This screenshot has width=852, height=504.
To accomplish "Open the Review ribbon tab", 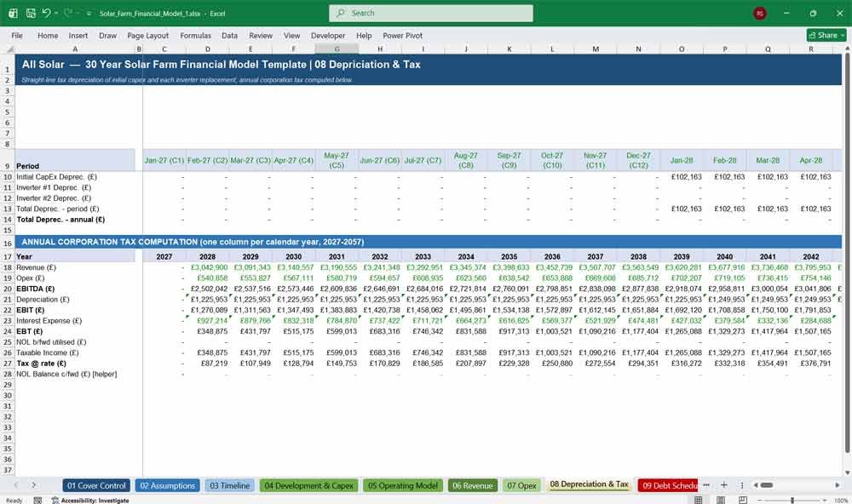I will 261,35.
